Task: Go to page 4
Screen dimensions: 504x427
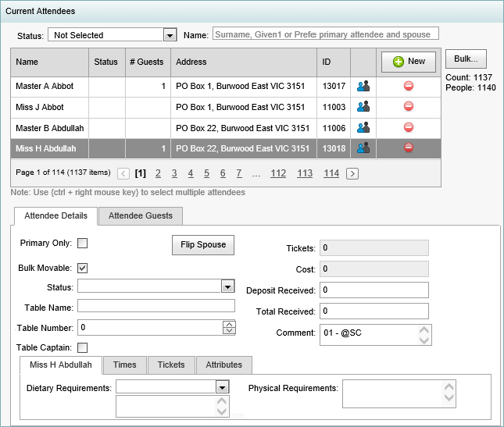Action: (191, 173)
